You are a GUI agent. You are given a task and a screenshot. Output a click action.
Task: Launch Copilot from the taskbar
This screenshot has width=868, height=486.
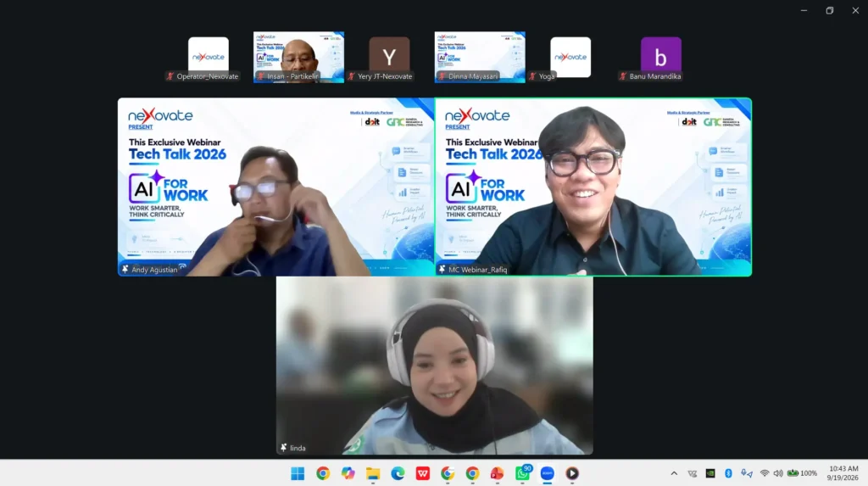(x=348, y=473)
